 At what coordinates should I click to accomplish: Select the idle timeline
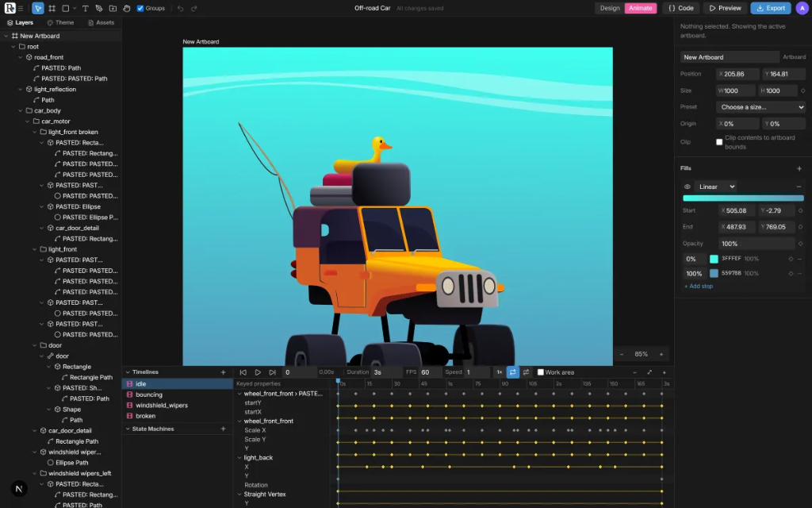pyautogui.click(x=178, y=384)
